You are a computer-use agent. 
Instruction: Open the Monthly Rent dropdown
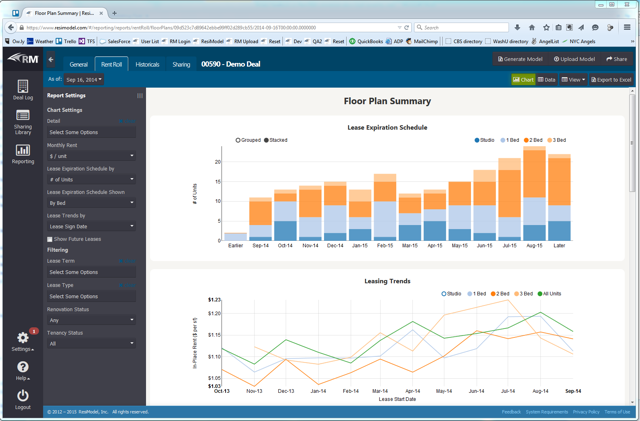click(x=91, y=156)
